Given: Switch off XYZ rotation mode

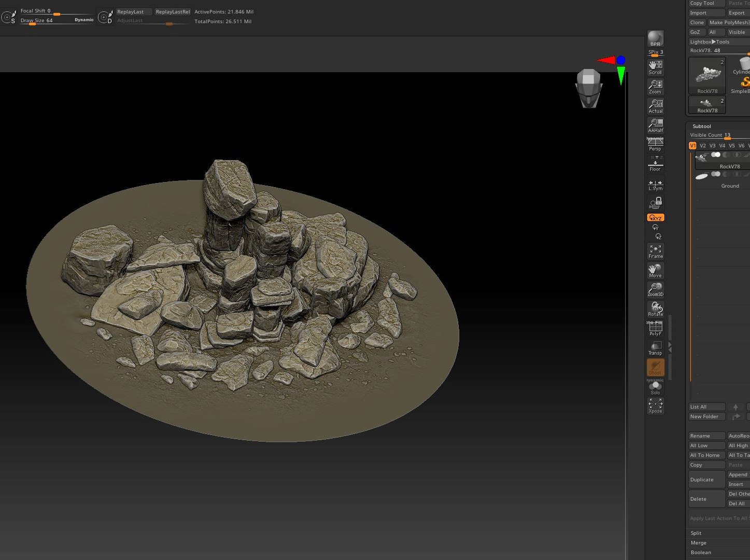Looking at the screenshot, I should [x=655, y=218].
